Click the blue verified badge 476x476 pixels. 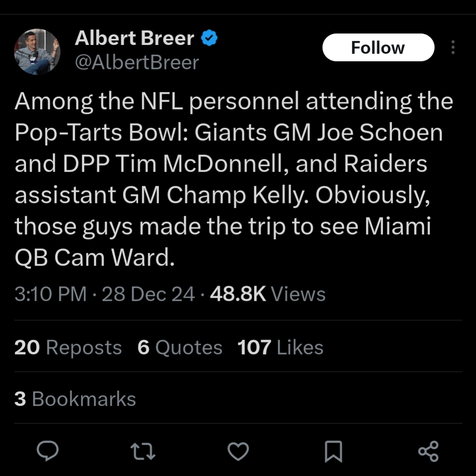tap(209, 39)
